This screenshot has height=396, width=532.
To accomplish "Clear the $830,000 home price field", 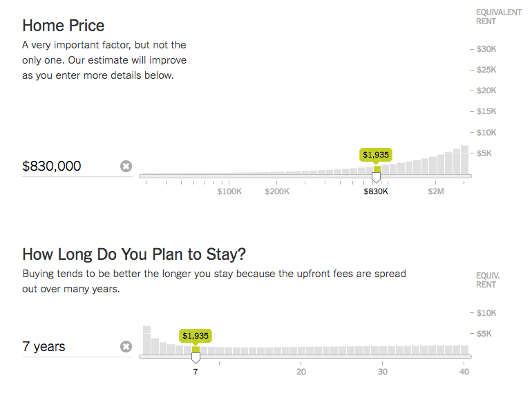I will (126, 166).
